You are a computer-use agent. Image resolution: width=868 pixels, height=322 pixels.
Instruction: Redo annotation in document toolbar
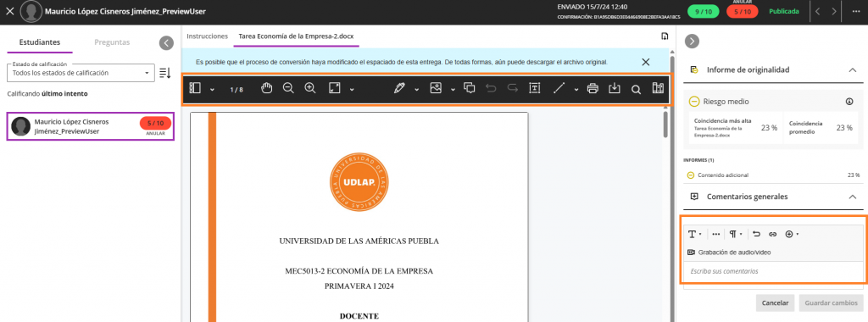pos(512,88)
